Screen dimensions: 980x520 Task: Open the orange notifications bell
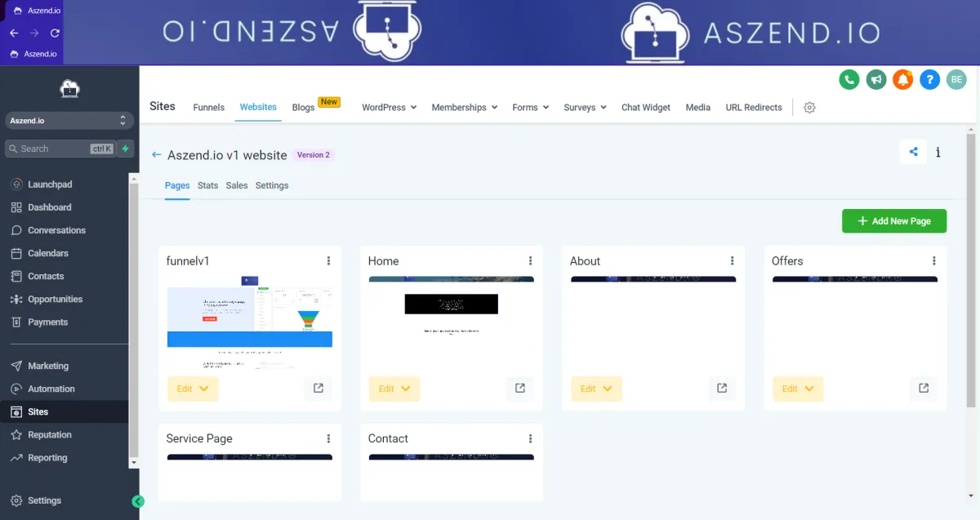click(902, 79)
